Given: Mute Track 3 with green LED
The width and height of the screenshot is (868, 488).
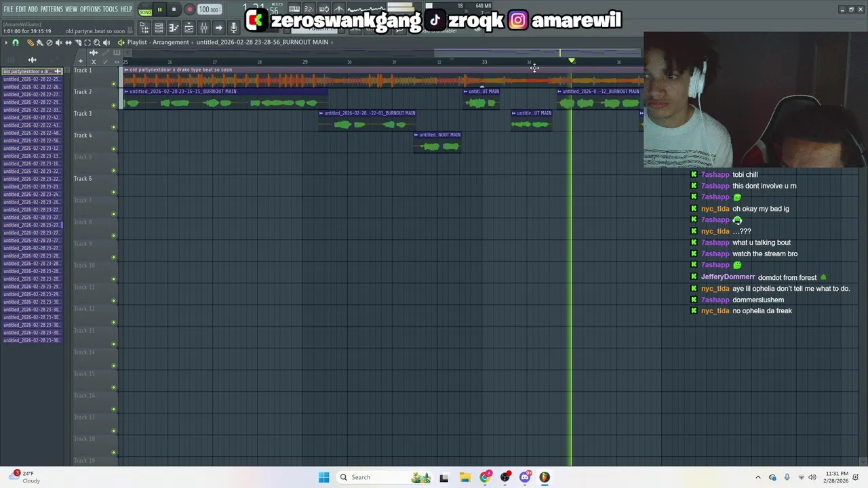Looking at the screenshot, I should 114,127.
